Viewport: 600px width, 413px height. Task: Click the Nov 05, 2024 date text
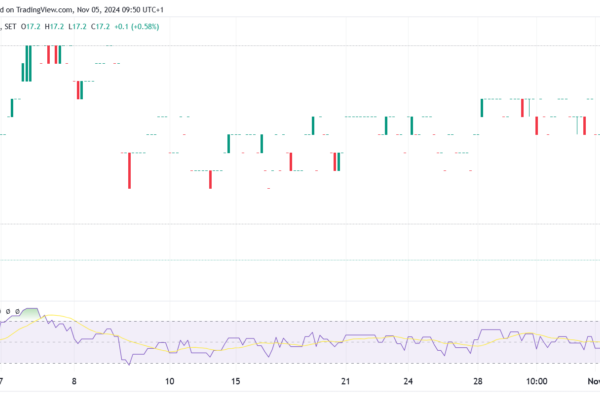[98, 10]
